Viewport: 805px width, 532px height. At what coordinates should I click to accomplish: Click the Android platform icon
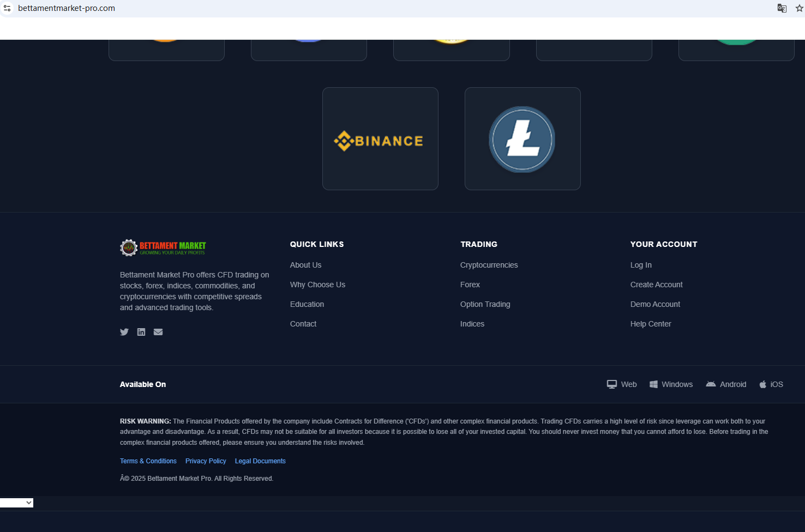tap(711, 384)
